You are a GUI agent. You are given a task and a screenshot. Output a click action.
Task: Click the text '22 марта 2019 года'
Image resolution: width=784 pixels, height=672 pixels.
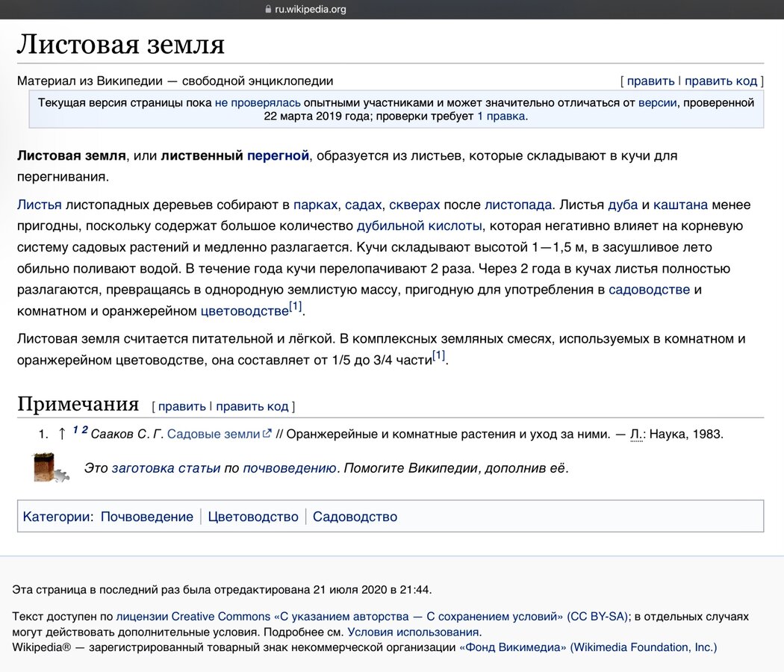point(317,116)
